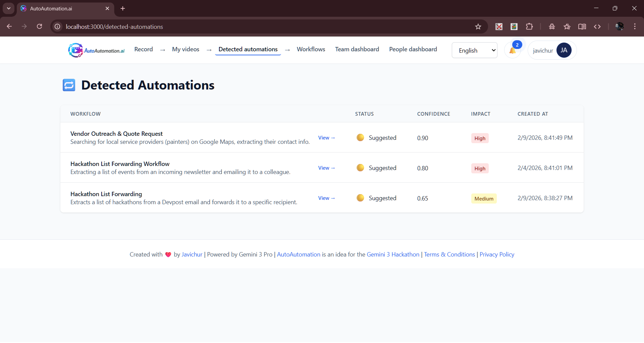Click the AutoAutomation.ai logo
The height and width of the screenshot is (343, 644).
tap(96, 50)
